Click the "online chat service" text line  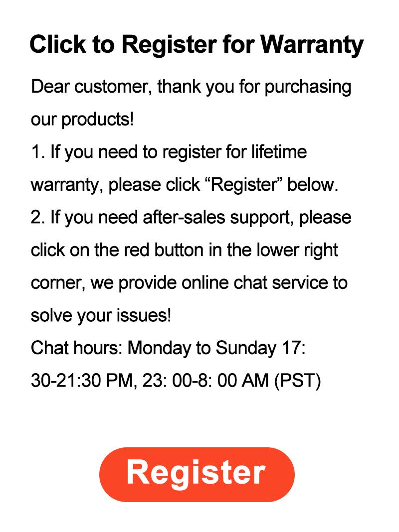[189, 283]
